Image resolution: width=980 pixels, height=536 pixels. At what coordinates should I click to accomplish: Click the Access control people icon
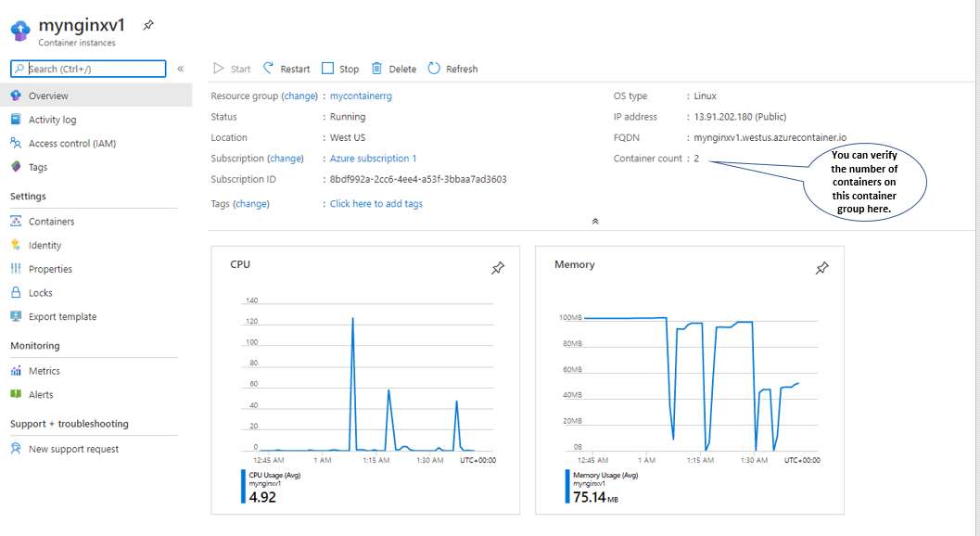click(16, 143)
